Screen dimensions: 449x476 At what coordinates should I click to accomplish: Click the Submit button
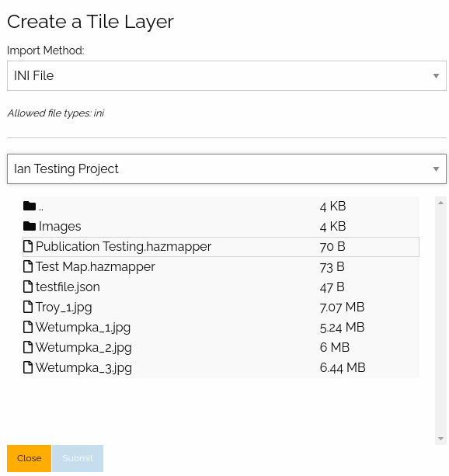(x=78, y=458)
